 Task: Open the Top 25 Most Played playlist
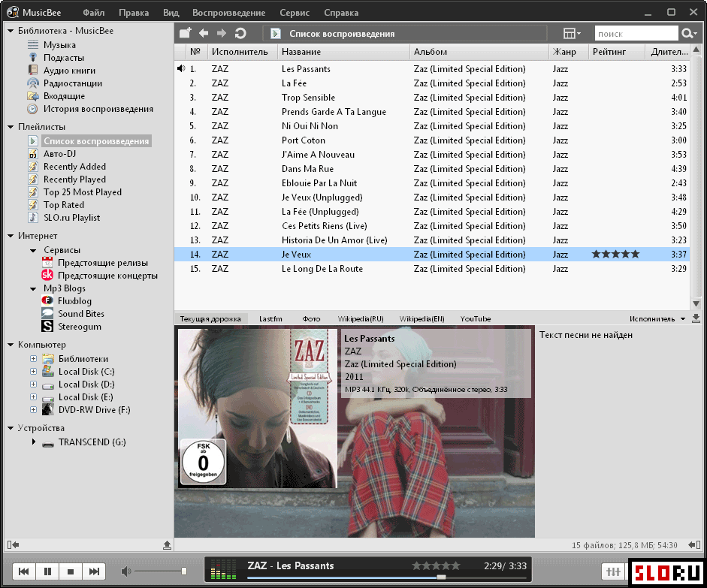82,192
